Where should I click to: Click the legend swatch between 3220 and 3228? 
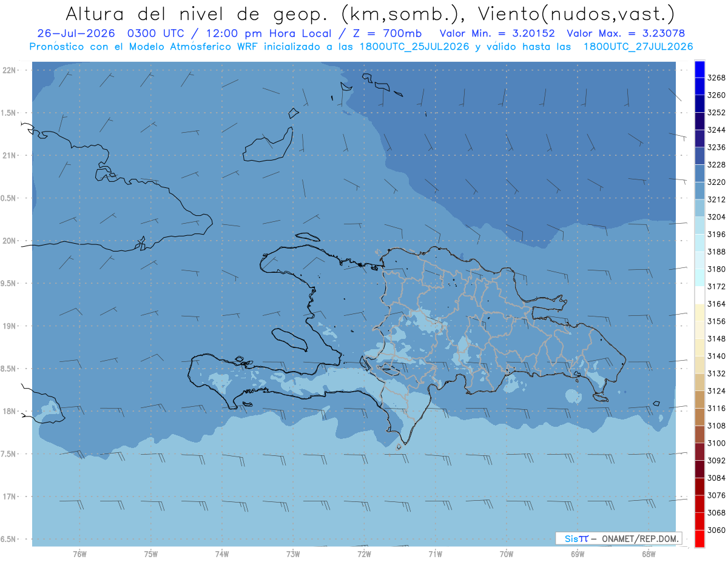click(x=699, y=173)
